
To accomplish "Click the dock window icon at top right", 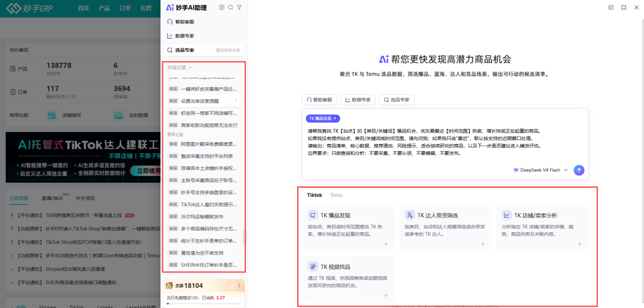I will [611, 8].
